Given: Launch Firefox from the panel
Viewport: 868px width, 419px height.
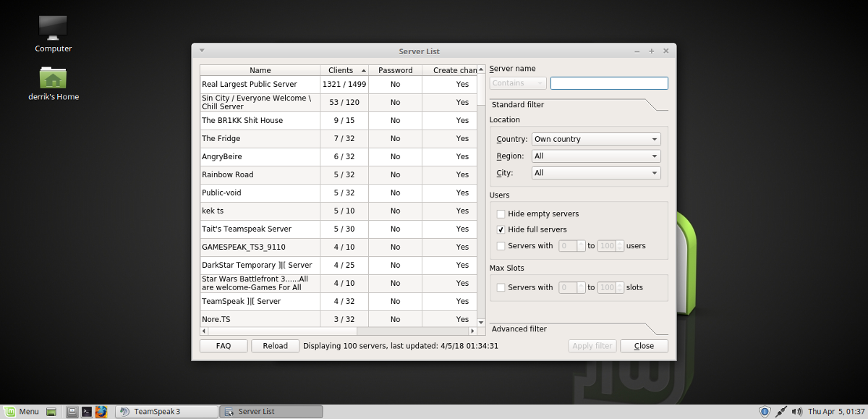Looking at the screenshot, I should click(101, 412).
